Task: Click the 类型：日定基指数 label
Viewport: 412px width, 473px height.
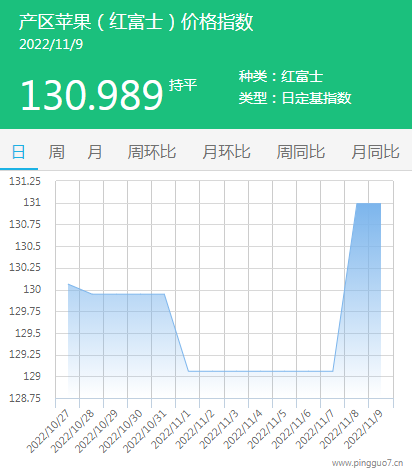Action: [295, 98]
